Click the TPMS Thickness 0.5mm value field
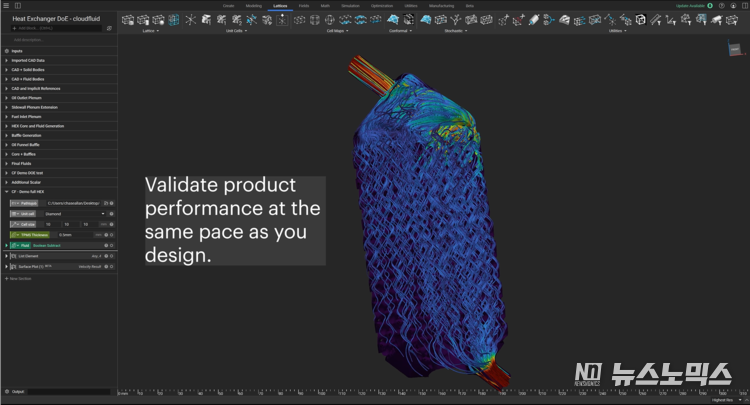This screenshot has height=405, width=750. (x=75, y=235)
